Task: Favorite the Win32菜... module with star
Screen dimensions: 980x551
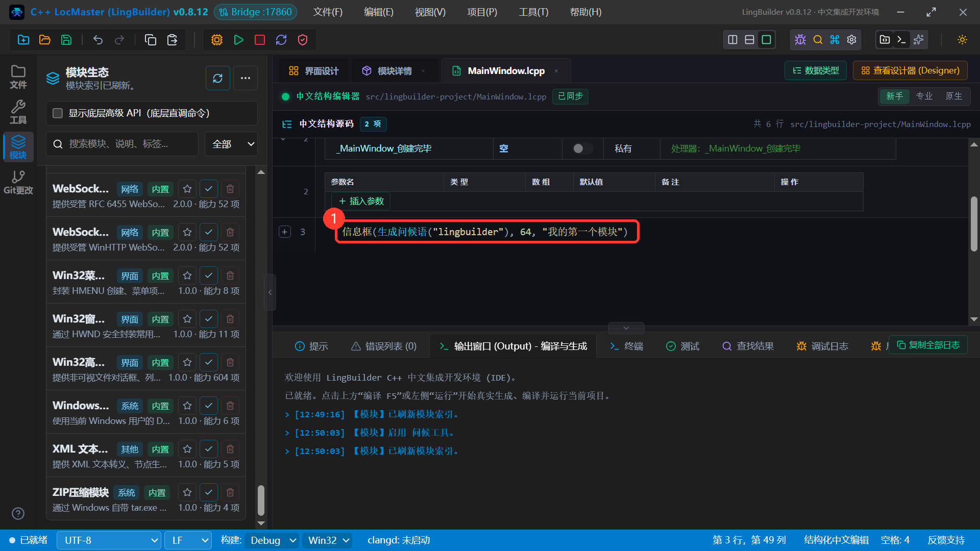Action: tap(187, 275)
